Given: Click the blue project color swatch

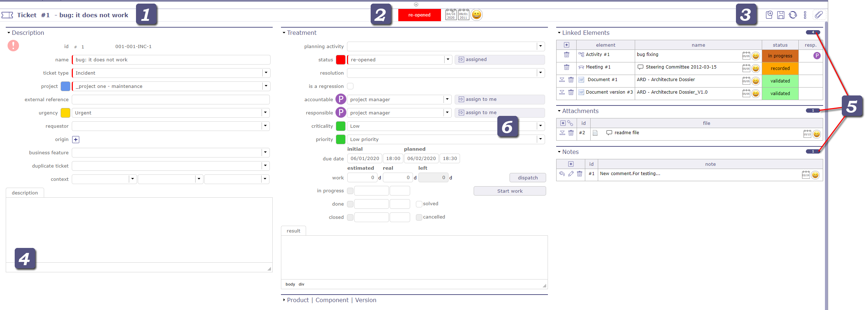Looking at the screenshot, I should [x=65, y=86].
